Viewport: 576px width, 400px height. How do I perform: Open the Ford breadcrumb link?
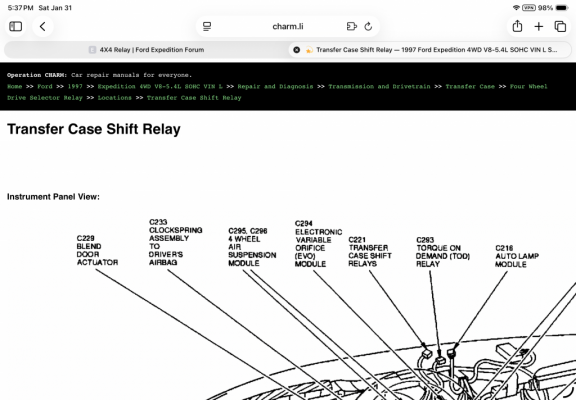45,86
